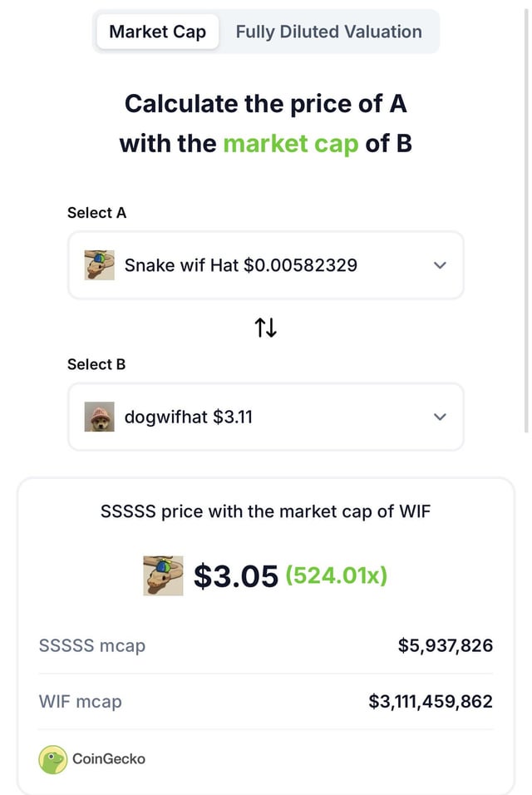This screenshot has height=795, width=532.
Task: Expand the Select B chevron arrow
Action: pyautogui.click(x=441, y=417)
